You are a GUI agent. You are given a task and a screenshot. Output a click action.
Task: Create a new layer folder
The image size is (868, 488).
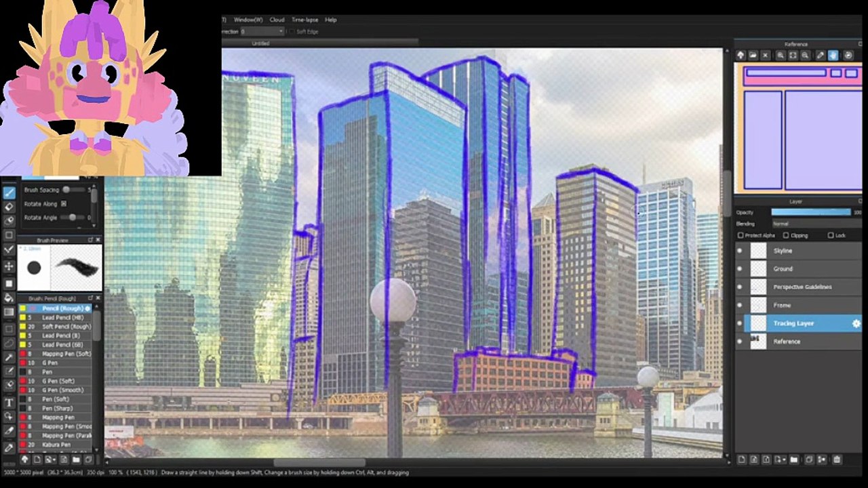pyautogui.click(x=794, y=460)
